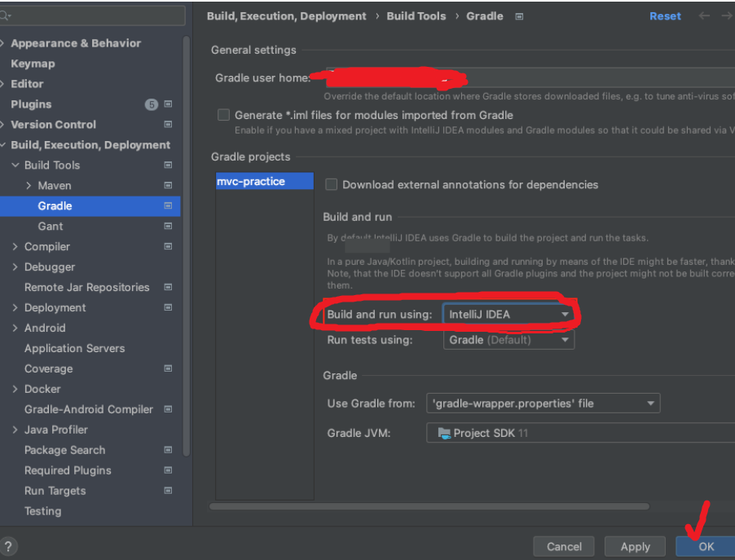Screen dimensions: 735x560
Task: Click project-level icon next to Required Plugins
Action: click(x=169, y=470)
